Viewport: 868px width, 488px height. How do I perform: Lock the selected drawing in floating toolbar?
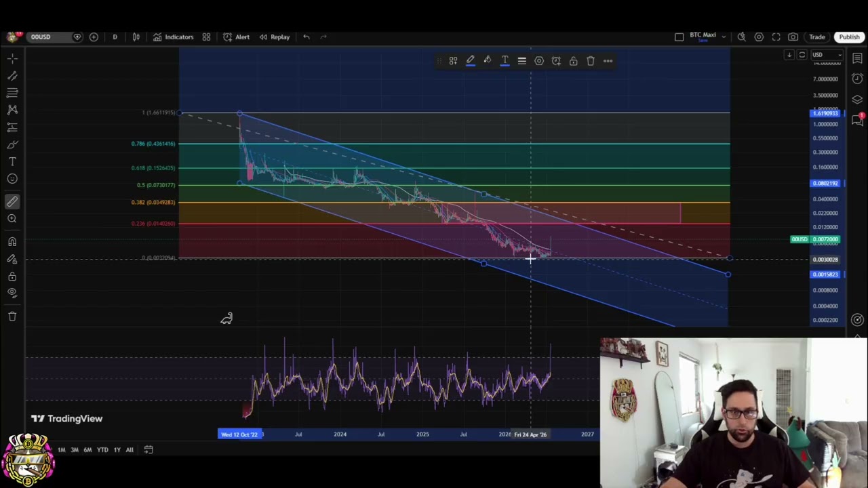point(573,61)
